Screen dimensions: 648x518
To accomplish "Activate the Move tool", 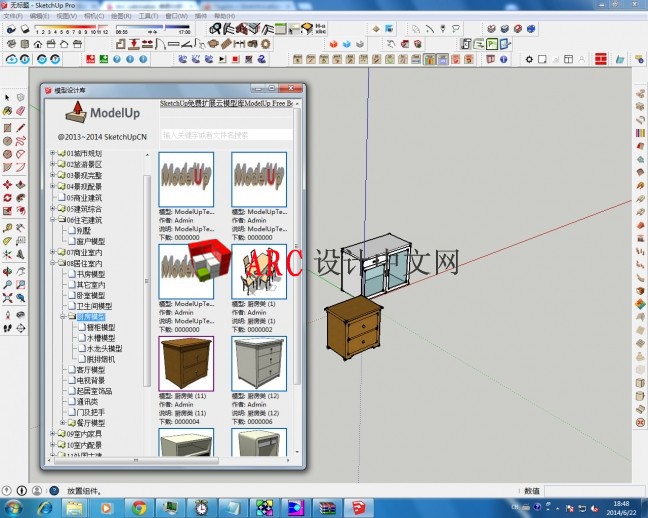I will 7,184.
